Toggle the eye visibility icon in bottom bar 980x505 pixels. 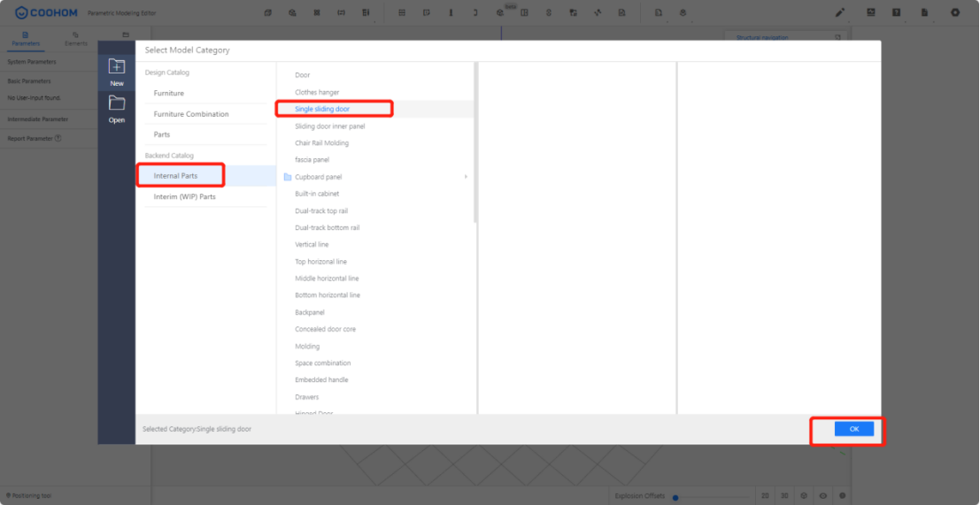(823, 495)
